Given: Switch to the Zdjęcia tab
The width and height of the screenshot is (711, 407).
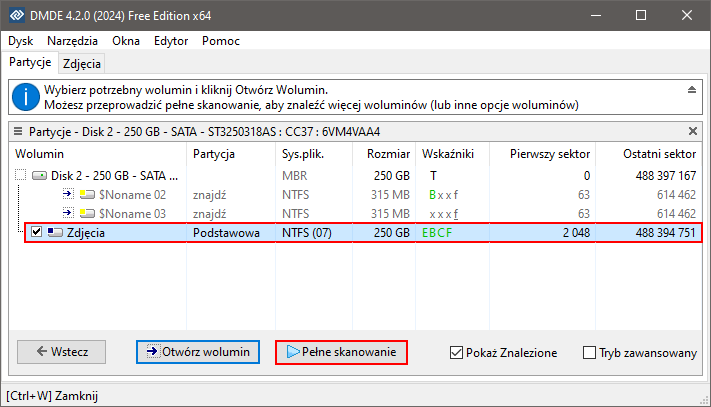Looking at the screenshot, I should (x=81, y=63).
